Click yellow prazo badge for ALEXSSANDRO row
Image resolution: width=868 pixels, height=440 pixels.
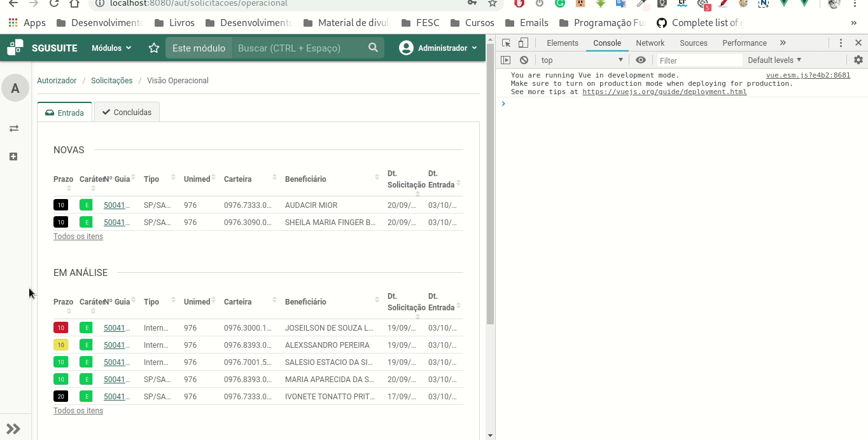60,345
